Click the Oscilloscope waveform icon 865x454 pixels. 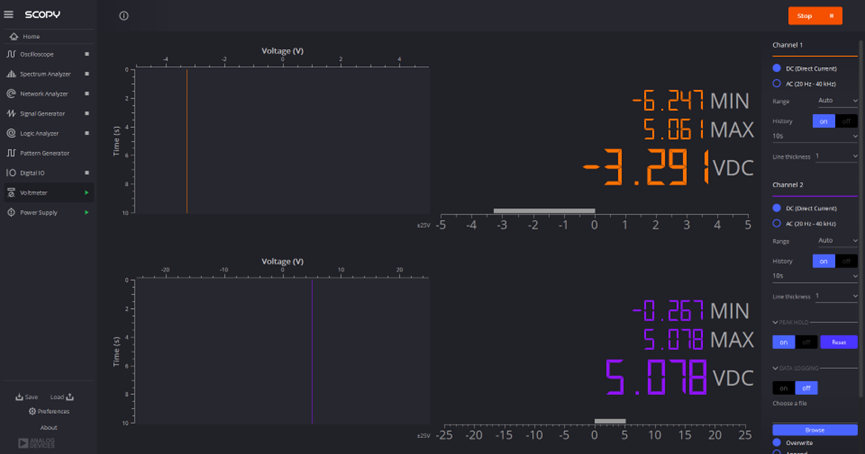(x=11, y=54)
